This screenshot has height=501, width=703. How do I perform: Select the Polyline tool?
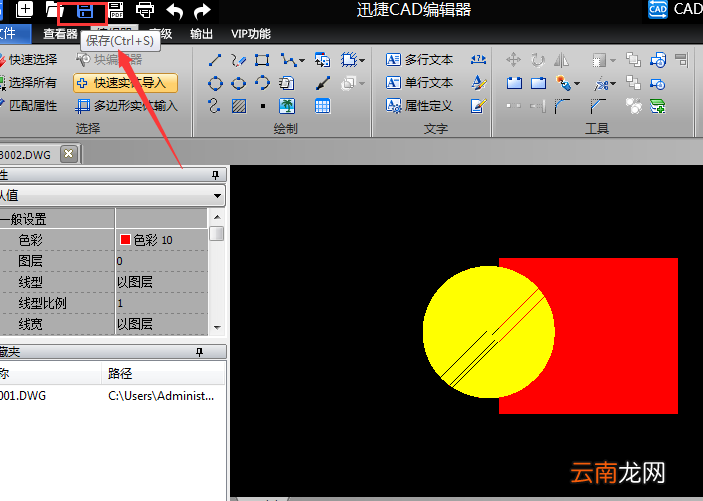[x=288, y=60]
